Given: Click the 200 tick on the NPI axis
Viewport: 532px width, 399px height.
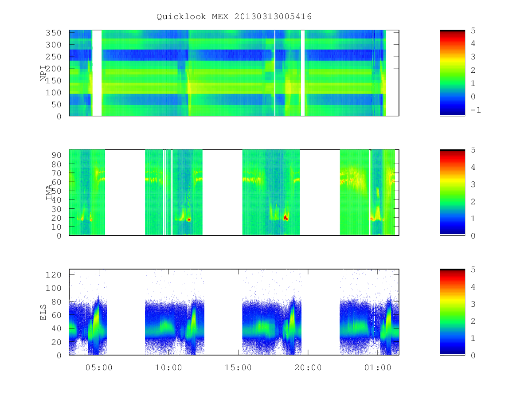Looking at the screenshot, I should [x=54, y=69].
